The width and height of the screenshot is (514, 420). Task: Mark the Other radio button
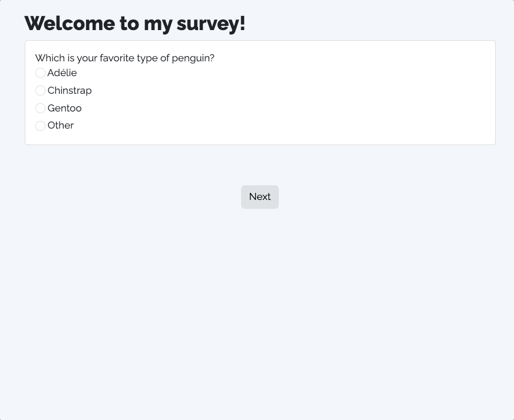(x=40, y=126)
